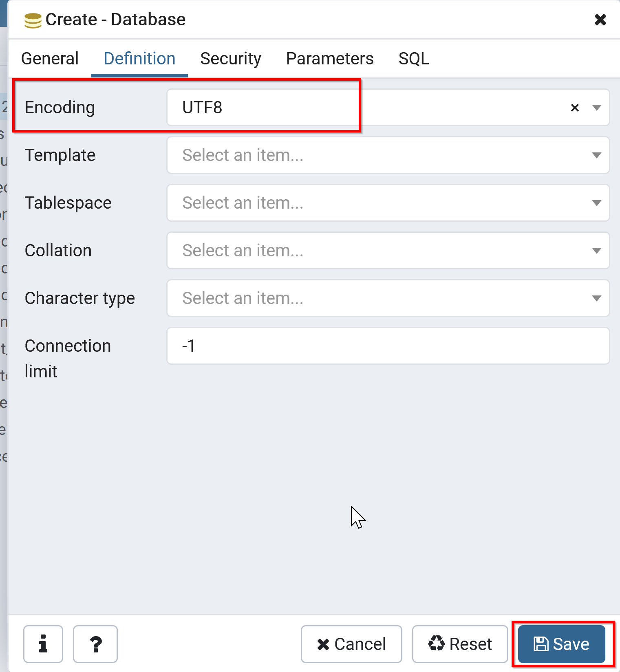Screen dimensions: 620x672
Task: Close the Create Database dialog
Action: coord(600,20)
